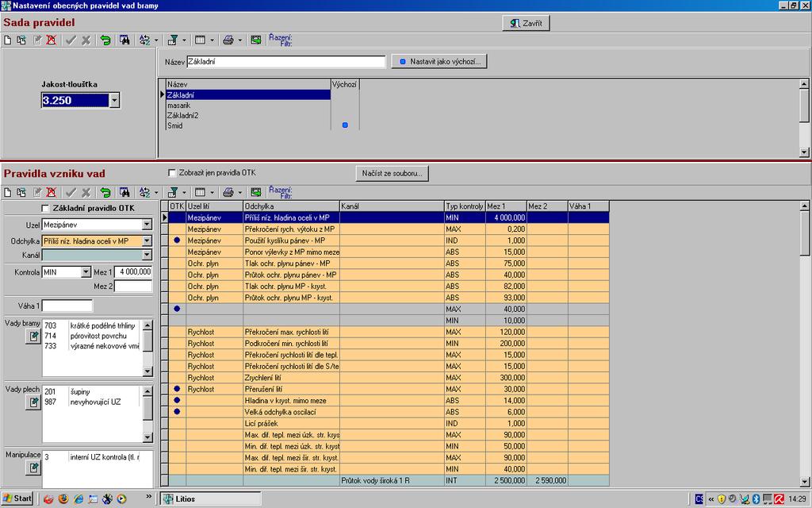Click Bluetooth icon in system tray

(x=755, y=499)
